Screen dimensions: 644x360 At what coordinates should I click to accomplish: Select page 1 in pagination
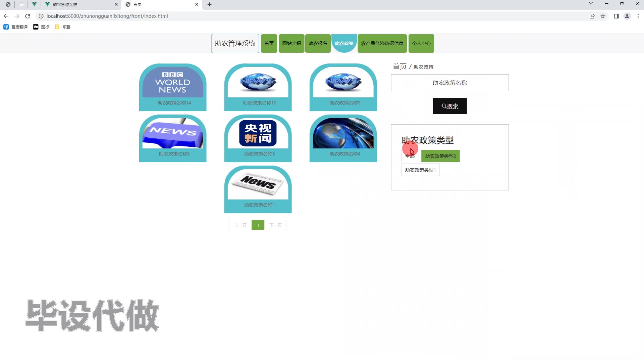[258, 225]
